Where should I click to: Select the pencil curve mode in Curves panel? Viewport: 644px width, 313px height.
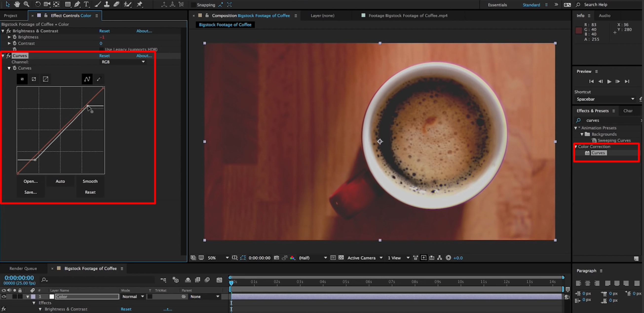(87, 79)
